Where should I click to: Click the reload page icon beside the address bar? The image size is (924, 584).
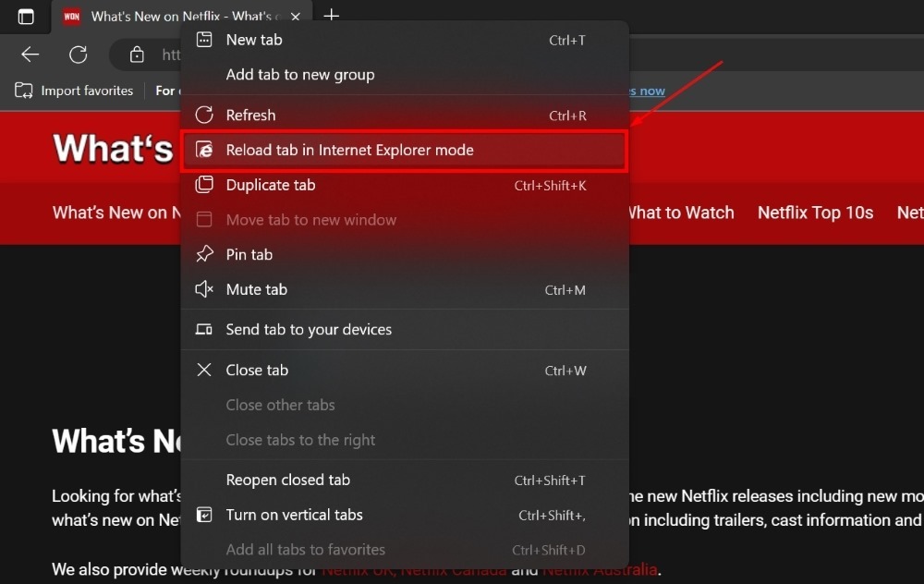tap(78, 54)
